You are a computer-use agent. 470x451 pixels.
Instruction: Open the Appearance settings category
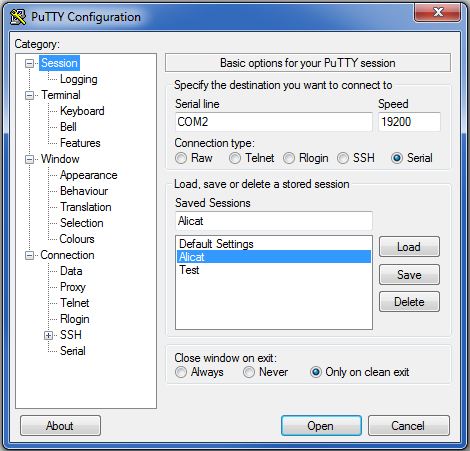coord(89,175)
